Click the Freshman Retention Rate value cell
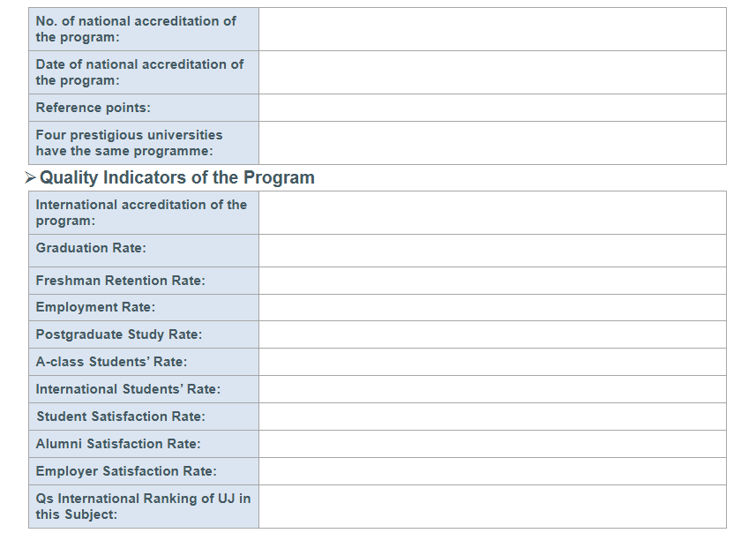 (492, 281)
